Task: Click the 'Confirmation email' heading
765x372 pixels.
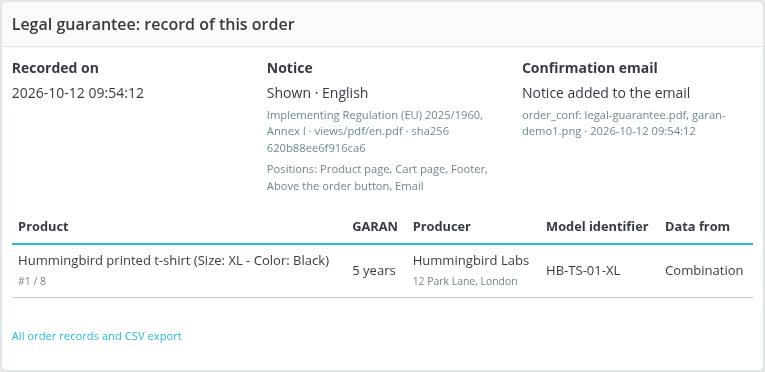Action: click(590, 68)
